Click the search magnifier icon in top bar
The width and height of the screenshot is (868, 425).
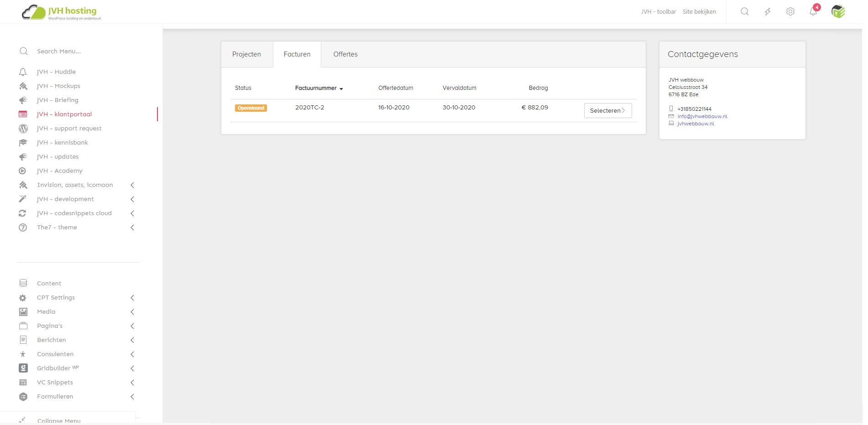744,12
